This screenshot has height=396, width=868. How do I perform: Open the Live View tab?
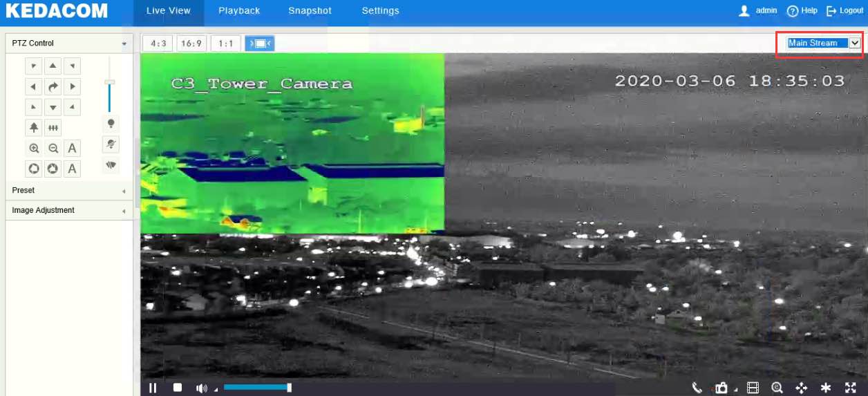[x=169, y=11]
